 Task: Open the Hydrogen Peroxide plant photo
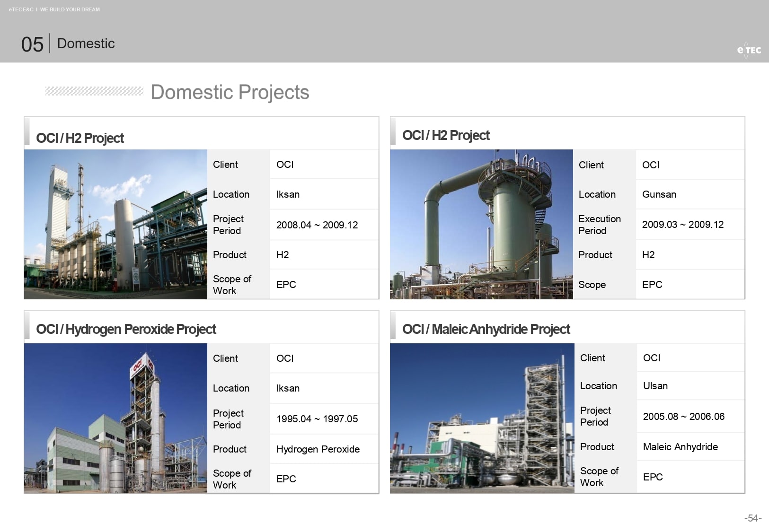pos(115,418)
